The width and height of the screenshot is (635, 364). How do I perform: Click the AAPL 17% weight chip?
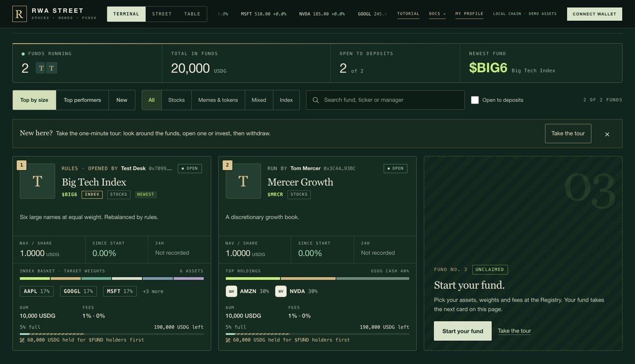[x=37, y=291]
